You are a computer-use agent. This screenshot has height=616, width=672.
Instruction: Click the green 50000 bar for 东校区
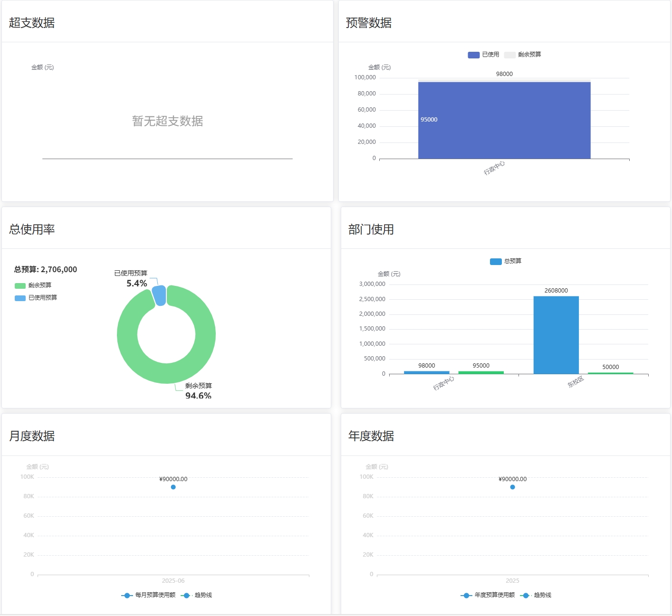(610, 373)
